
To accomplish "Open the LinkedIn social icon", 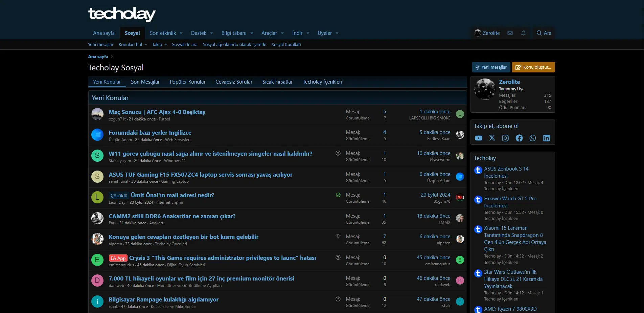I will pyautogui.click(x=547, y=138).
